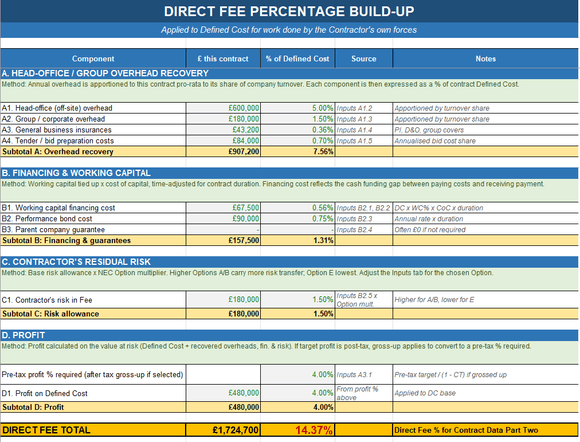Select the 'Inputs A1.2' source cell
Image resolution: width=580 pixels, height=442 pixels.
coord(364,108)
